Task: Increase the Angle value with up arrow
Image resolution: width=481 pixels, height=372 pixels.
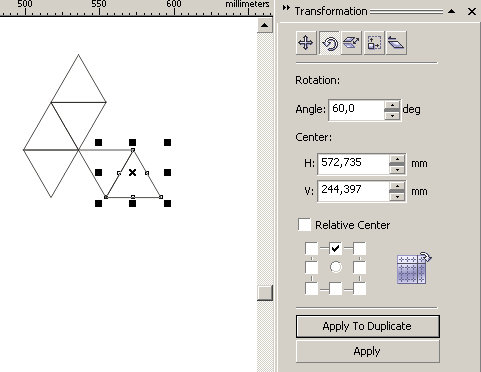Action: point(392,105)
